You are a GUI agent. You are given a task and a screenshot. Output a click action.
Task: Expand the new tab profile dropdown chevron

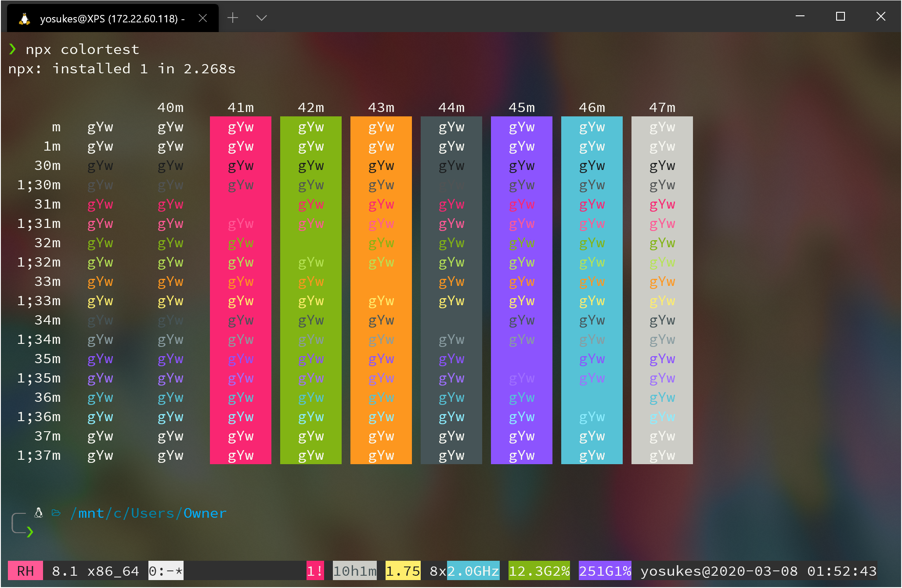pos(261,18)
